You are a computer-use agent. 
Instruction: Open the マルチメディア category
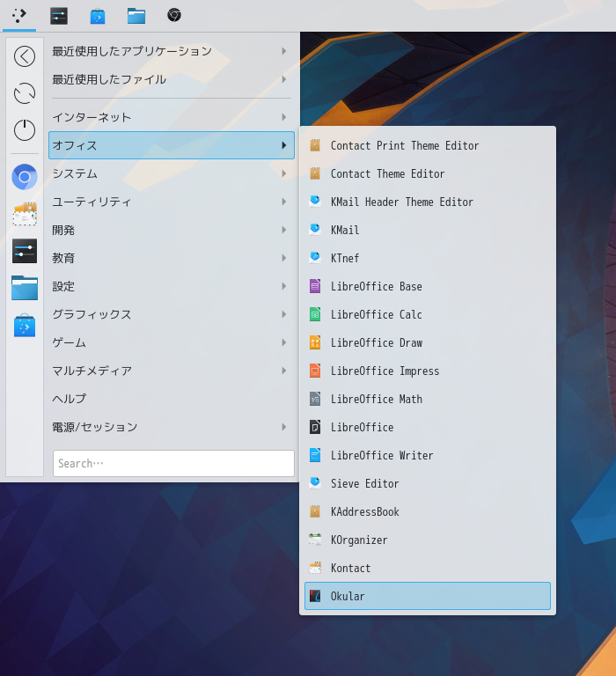(172, 371)
